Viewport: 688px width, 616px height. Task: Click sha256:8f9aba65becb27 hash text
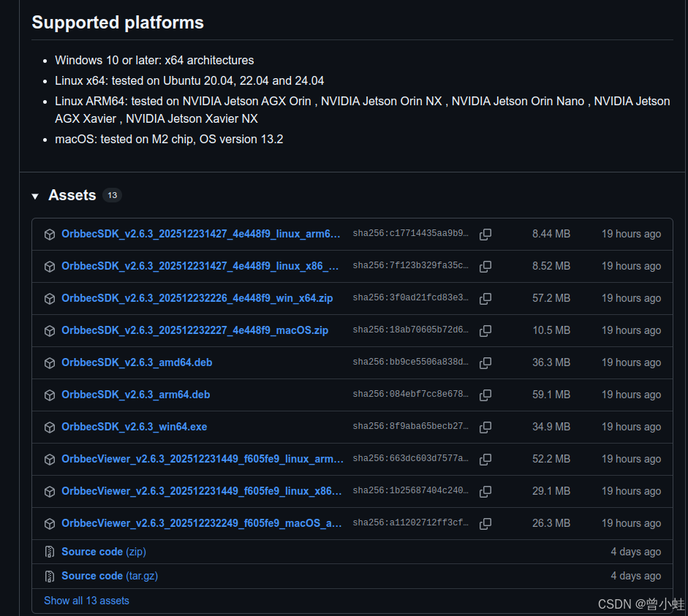click(411, 426)
